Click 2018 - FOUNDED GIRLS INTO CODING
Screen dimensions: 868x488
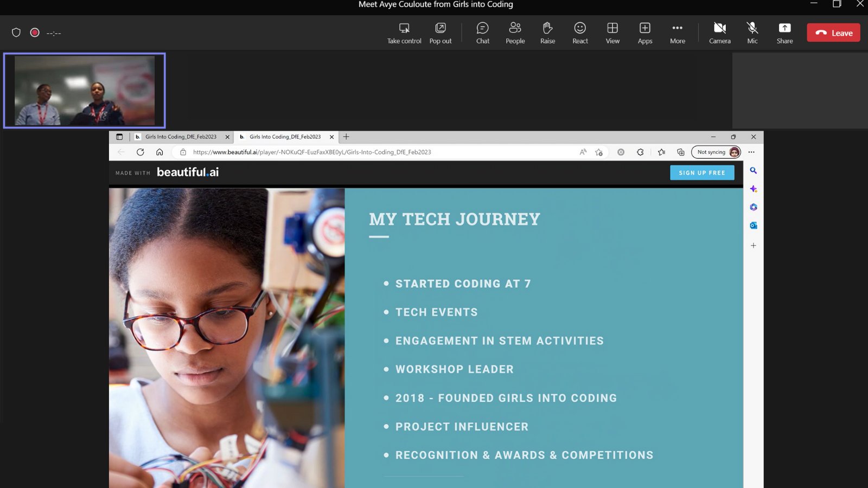[506, 398]
